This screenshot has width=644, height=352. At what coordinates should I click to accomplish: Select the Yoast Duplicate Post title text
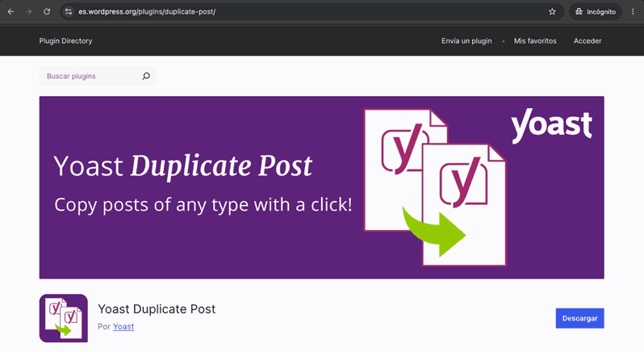(157, 309)
